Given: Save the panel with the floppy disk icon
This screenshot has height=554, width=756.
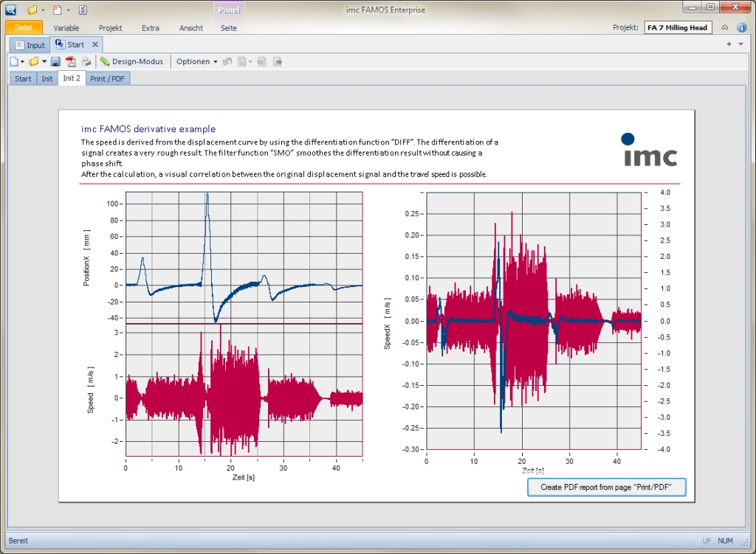Looking at the screenshot, I should click(x=55, y=62).
